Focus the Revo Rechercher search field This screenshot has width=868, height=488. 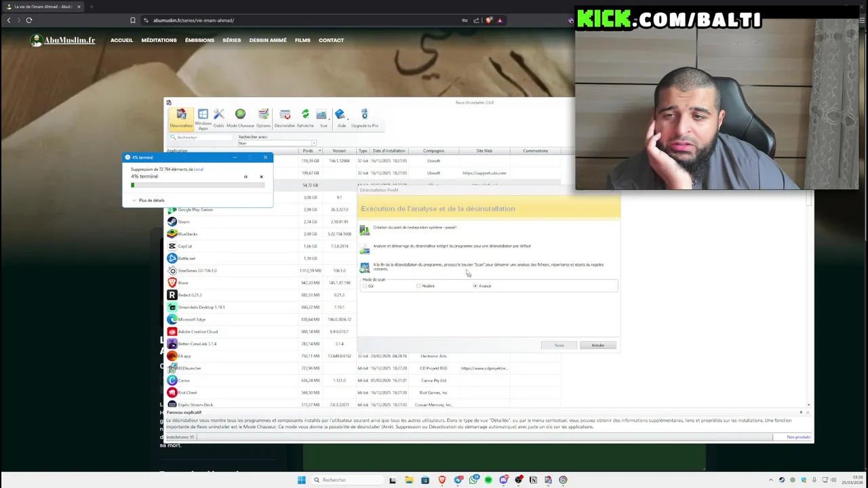click(x=200, y=138)
